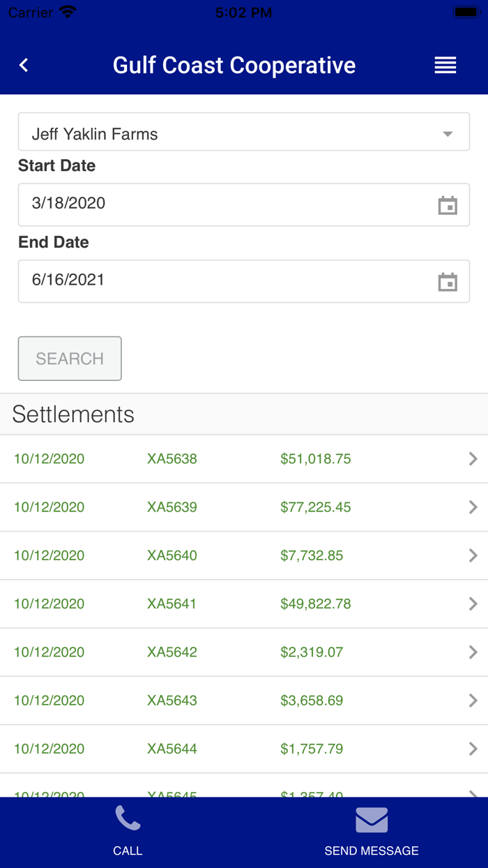488x868 pixels.
Task: Select the $1,757.79 settlement amount
Action: pos(312,749)
